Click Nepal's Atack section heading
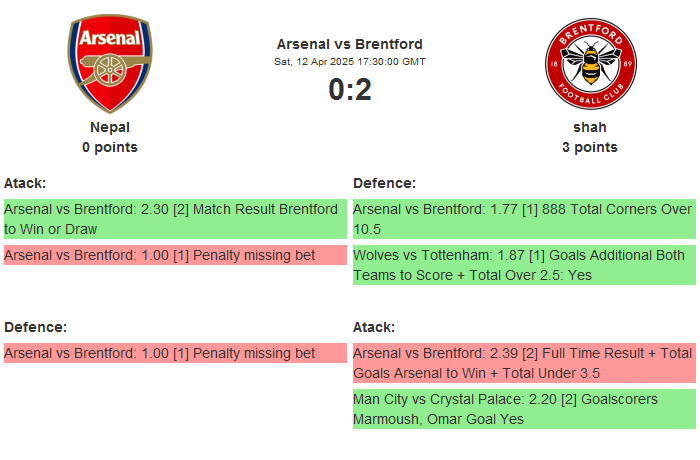This screenshot has width=700, height=460. tap(25, 183)
